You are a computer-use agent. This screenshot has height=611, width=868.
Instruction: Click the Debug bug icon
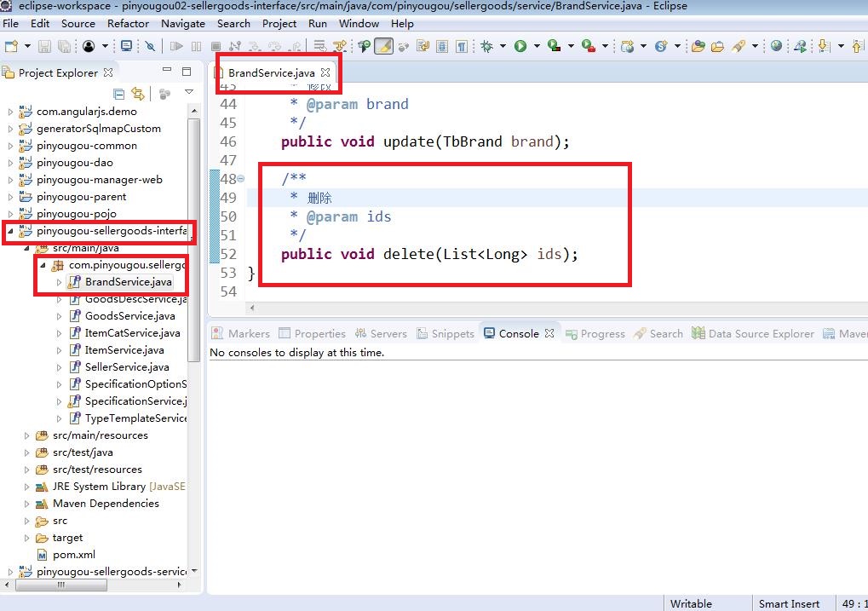(x=486, y=47)
